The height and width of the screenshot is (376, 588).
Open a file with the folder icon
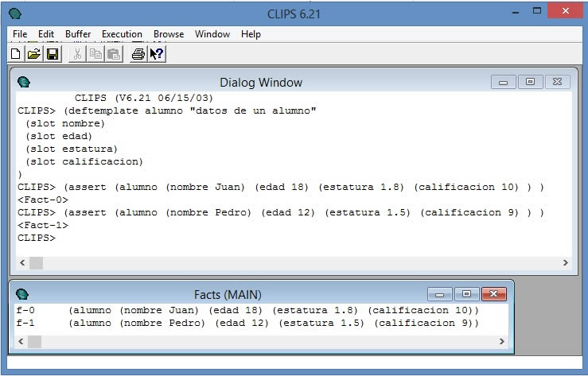(x=34, y=54)
